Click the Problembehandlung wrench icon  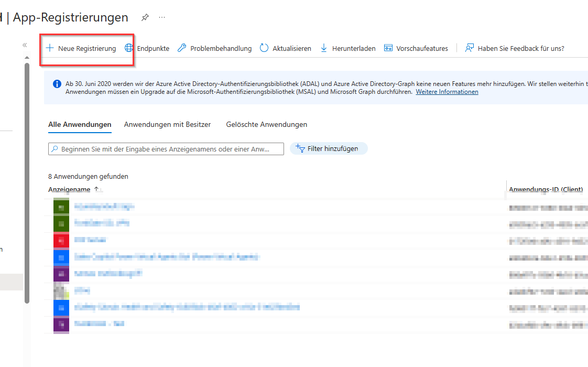pos(182,48)
